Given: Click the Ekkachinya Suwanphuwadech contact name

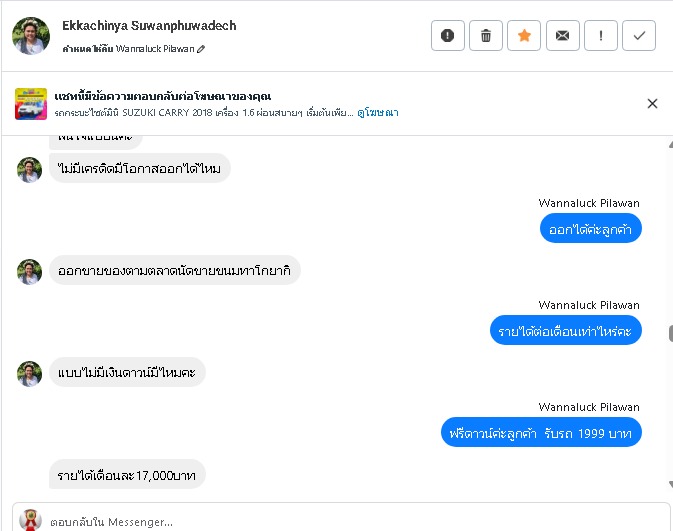Looking at the screenshot, I should pos(149,26).
